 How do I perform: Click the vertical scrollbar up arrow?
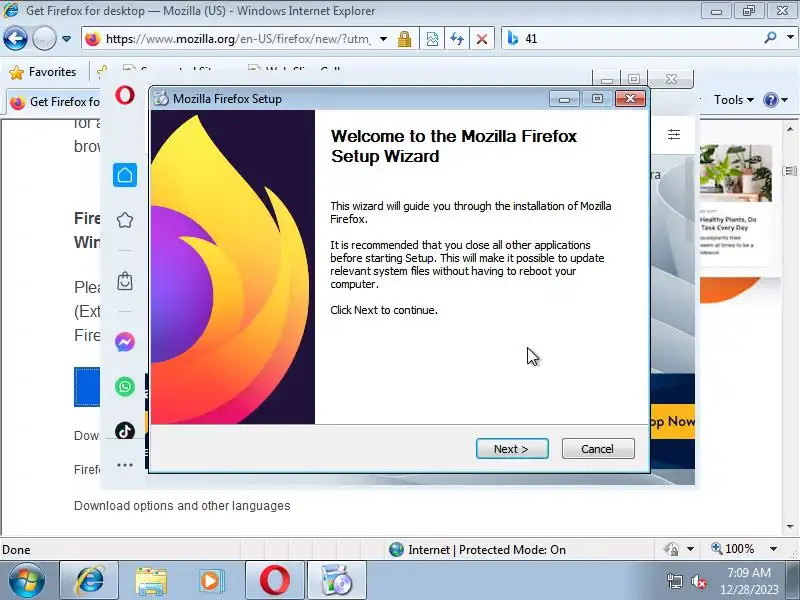point(790,129)
